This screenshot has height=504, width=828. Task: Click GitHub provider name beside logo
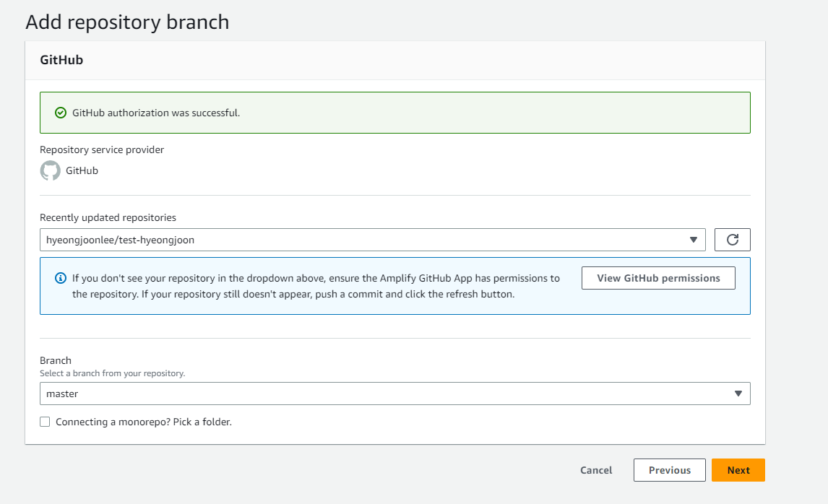[82, 170]
